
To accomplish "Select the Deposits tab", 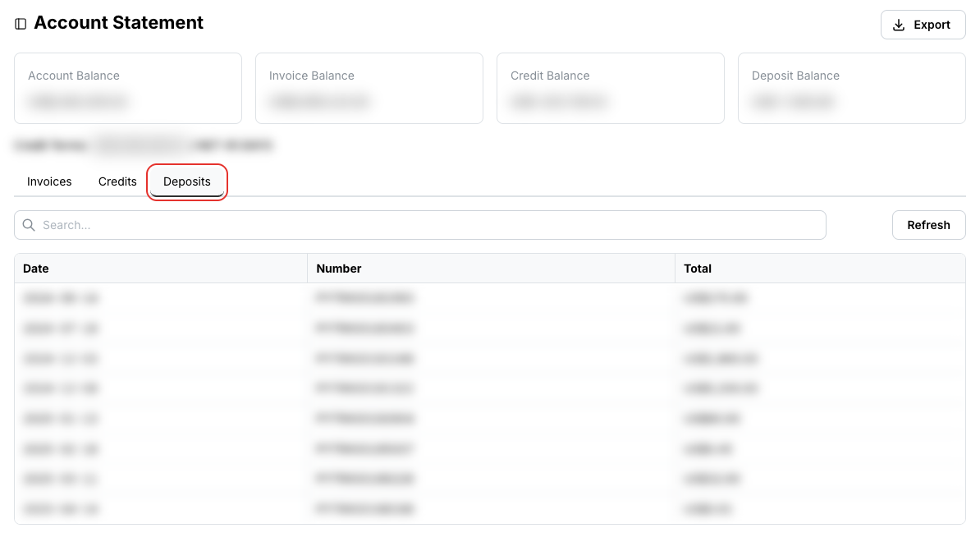I will (x=187, y=181).
